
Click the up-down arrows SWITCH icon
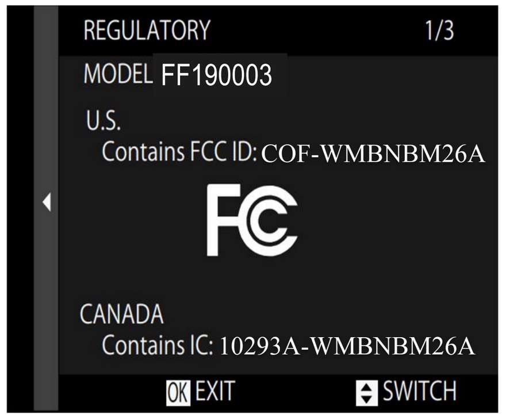tap(367, 392)
